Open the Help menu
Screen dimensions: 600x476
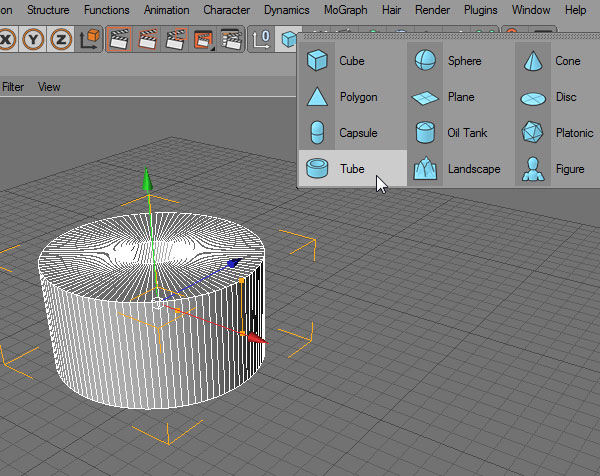(576, 10)
